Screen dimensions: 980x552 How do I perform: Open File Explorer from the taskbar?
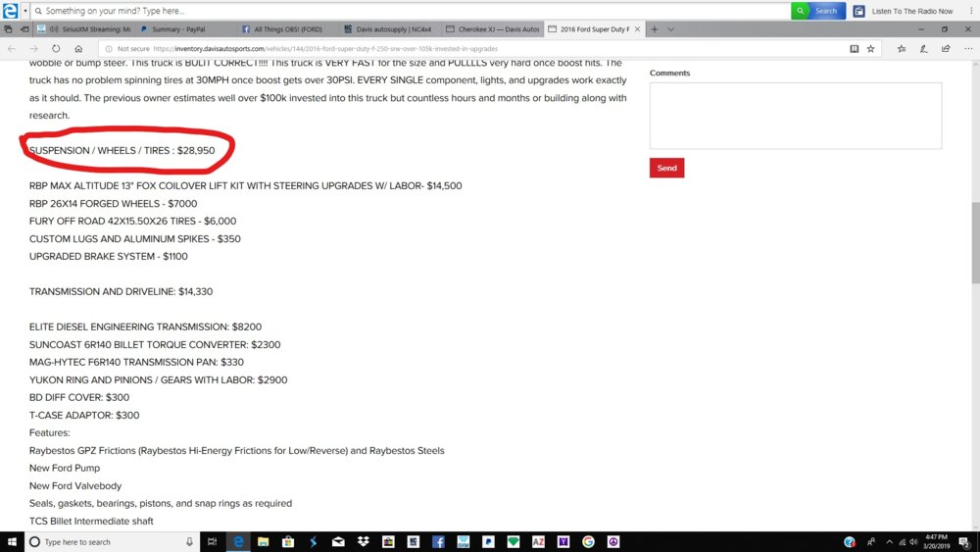tap(263, 542)
